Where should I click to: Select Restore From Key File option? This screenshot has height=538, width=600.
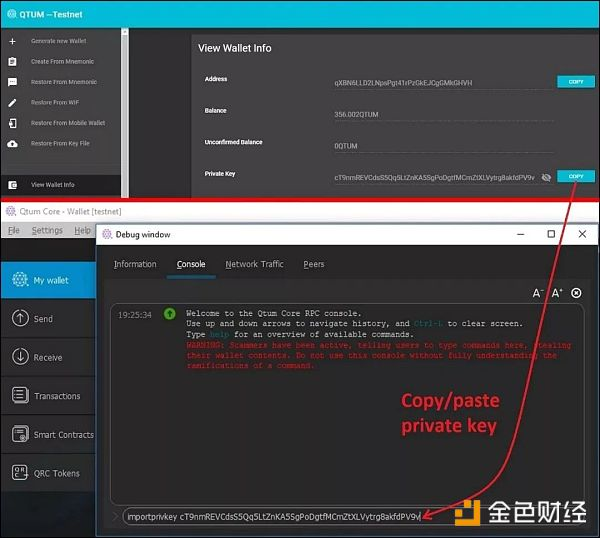pos(60,143)
